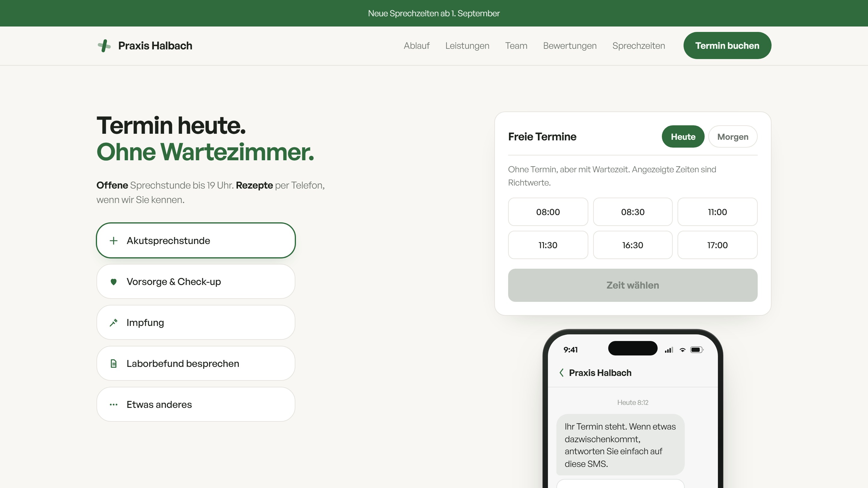Click the document icon beside Laborbefund besprechen
Screen dimensions: 868x488
(114, 363)
